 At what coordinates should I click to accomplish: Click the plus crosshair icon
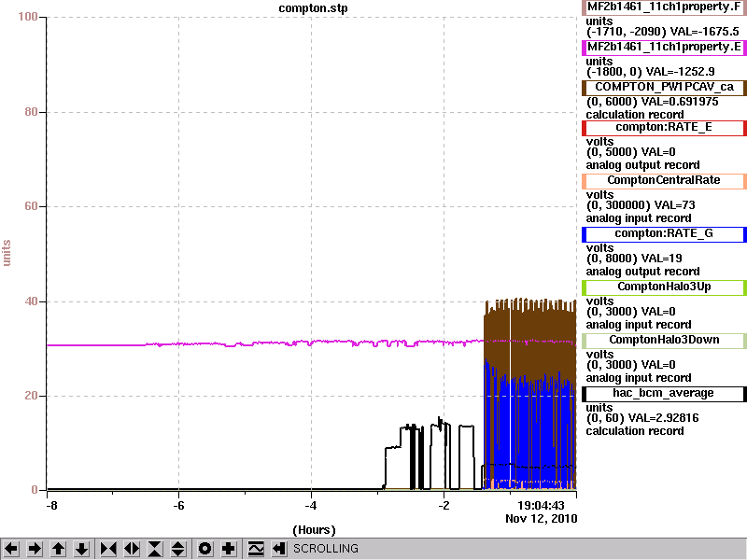coord(228,549)
